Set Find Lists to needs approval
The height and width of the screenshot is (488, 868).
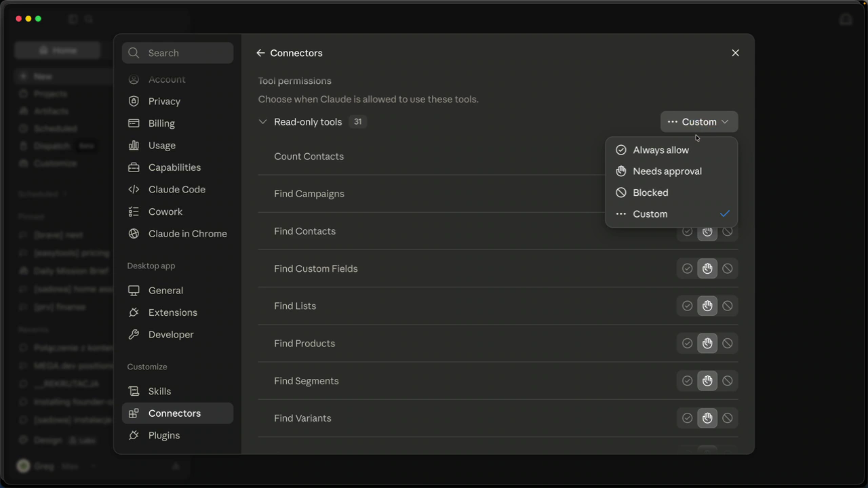[x=707, y=306]
